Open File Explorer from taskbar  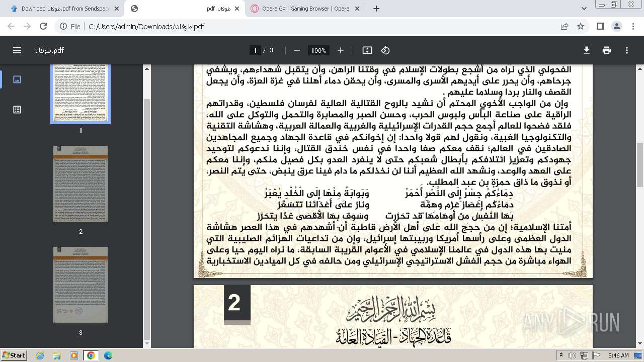[x=57, y=355]
